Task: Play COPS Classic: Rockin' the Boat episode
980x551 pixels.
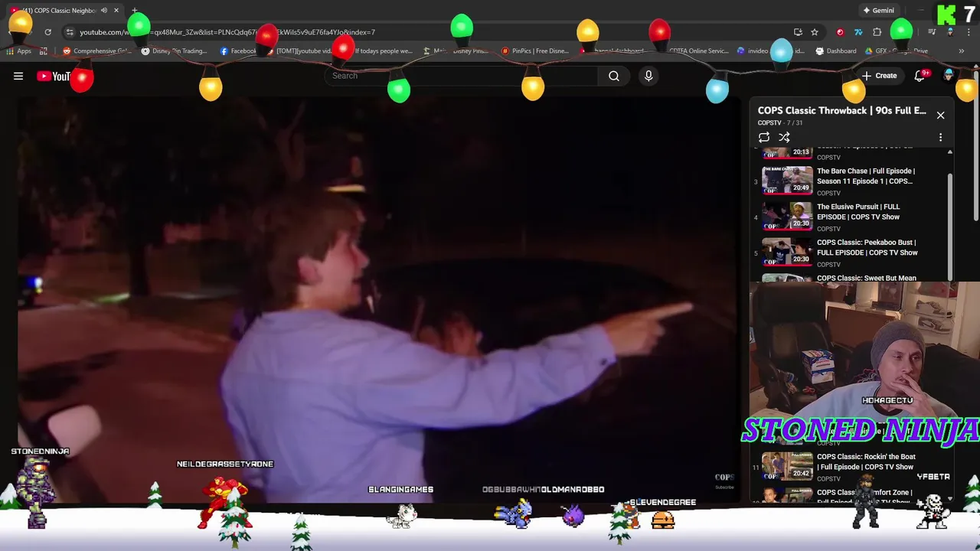Action: coord(865,461)
